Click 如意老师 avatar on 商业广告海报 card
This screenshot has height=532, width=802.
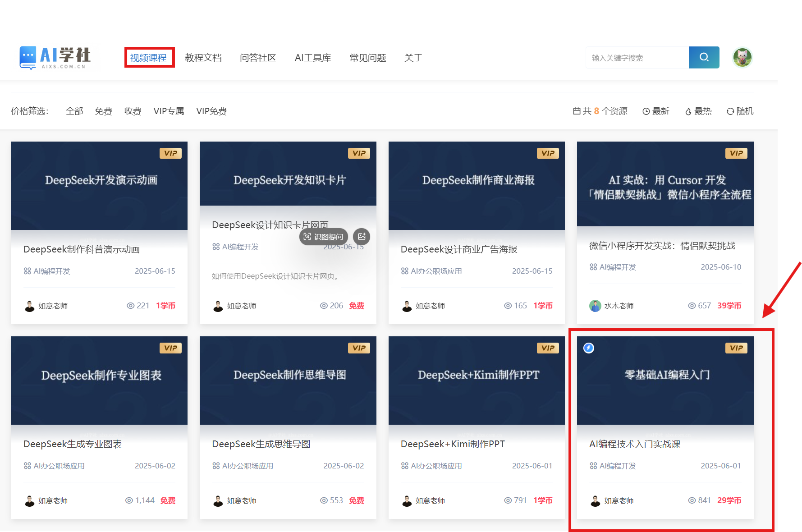[x=407, y=306]
